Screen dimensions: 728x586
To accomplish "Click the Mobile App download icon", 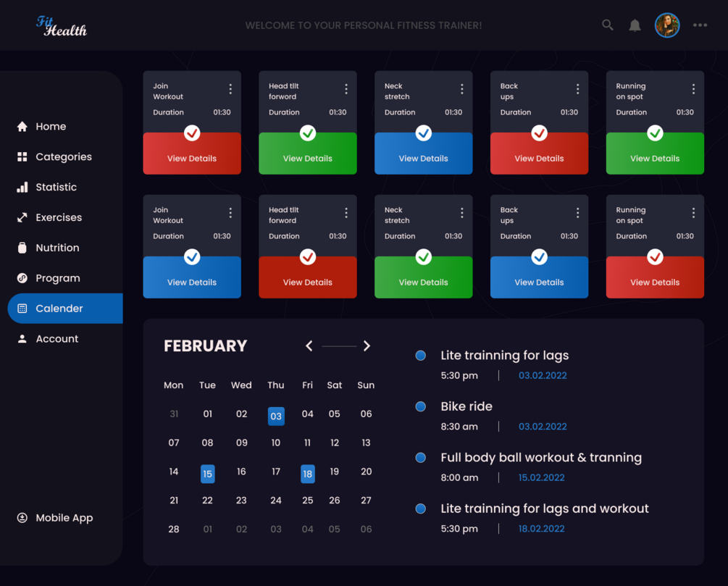I will click(22, 517).
